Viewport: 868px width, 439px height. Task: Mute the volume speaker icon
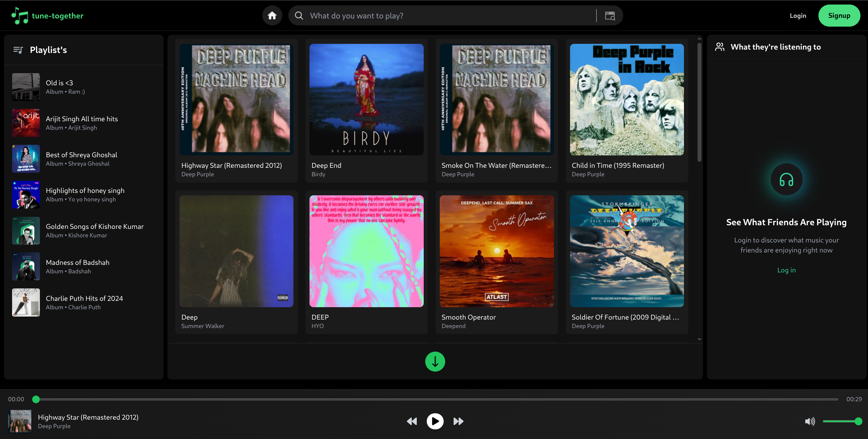point(810,421)
